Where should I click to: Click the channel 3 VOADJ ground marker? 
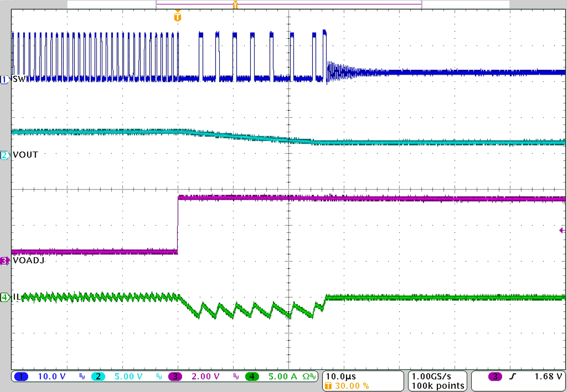pyautogui.click(x=5, y=261)
